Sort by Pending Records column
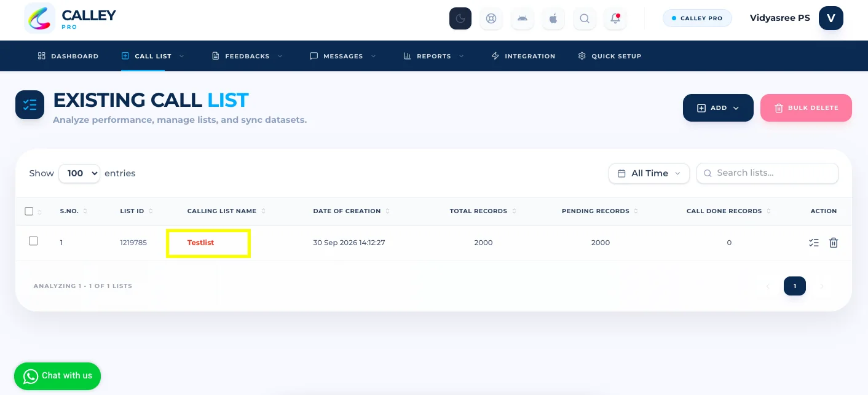The image size is (868, 395). point(600,211)
